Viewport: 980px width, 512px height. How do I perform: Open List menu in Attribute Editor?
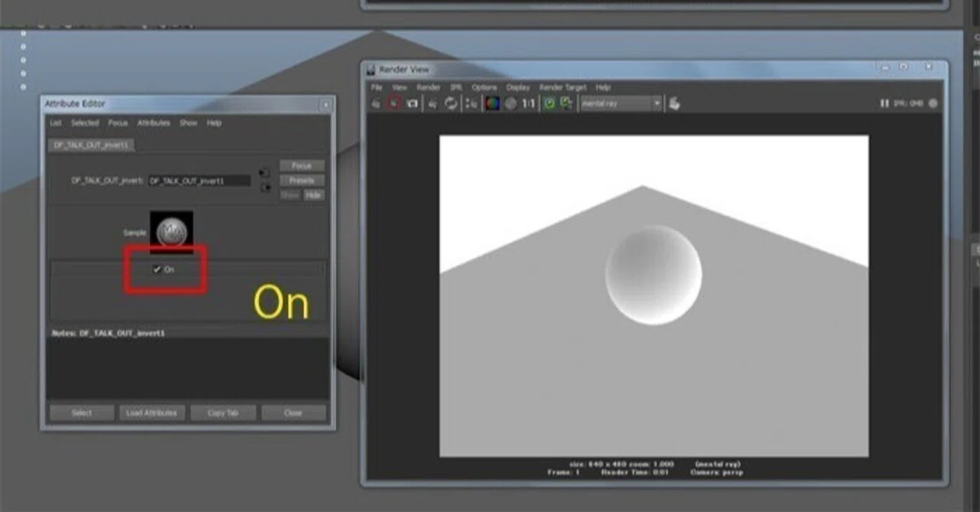coord(56,122)
